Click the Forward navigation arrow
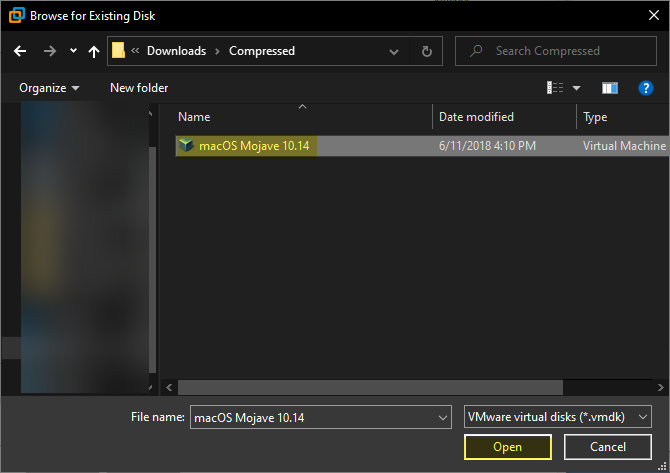 pyautogui.click(x=49, y=51)
